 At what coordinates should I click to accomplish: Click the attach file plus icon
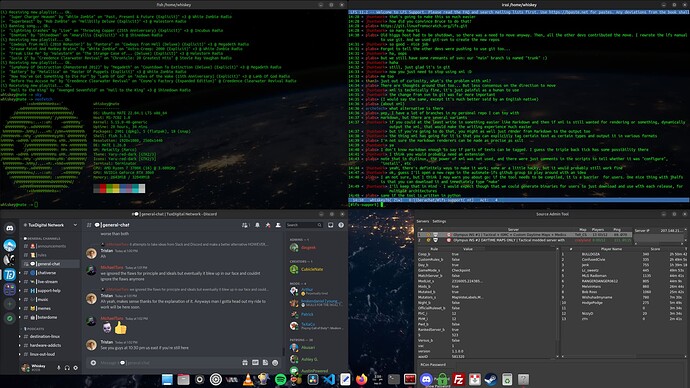click(93, 363)
